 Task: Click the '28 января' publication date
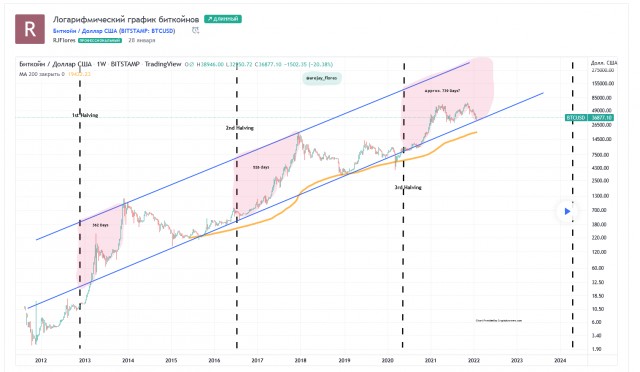[142, 40]
